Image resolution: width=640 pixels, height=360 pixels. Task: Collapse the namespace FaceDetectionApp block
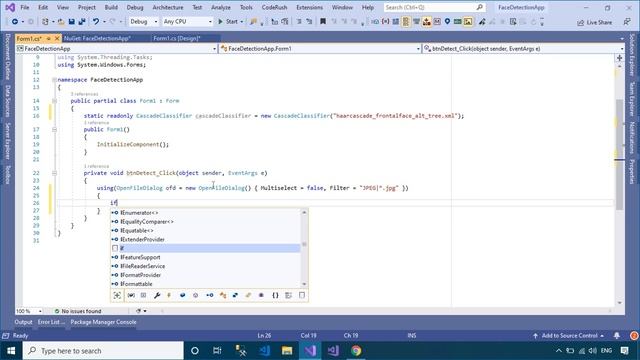[x=54, y=80]
